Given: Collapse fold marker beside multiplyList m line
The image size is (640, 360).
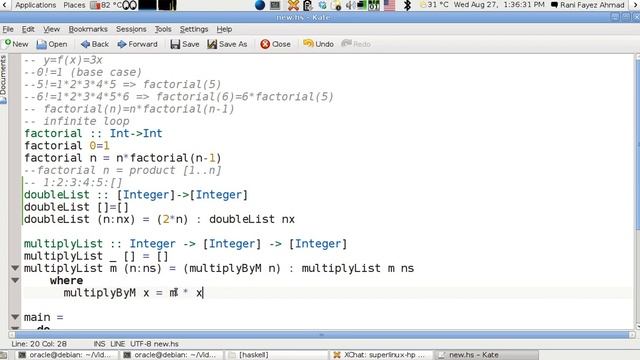Looking at the screenshot, I should pyautogui.click(x=15, y=268).
